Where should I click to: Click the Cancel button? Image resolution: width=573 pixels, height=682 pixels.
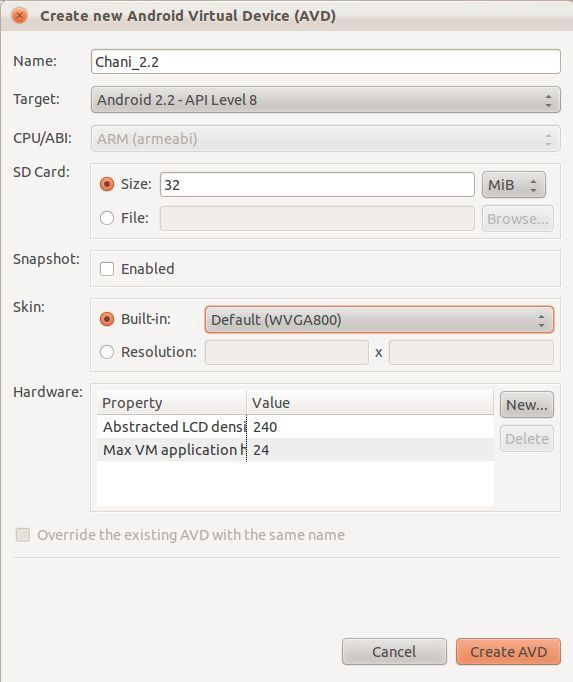pos(394,652)
